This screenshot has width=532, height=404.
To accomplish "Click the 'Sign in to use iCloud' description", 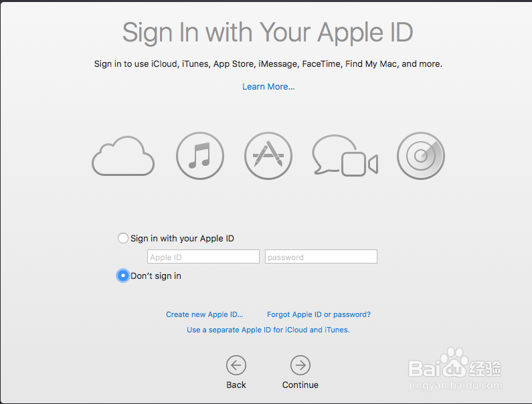I will tap(268, 64).
